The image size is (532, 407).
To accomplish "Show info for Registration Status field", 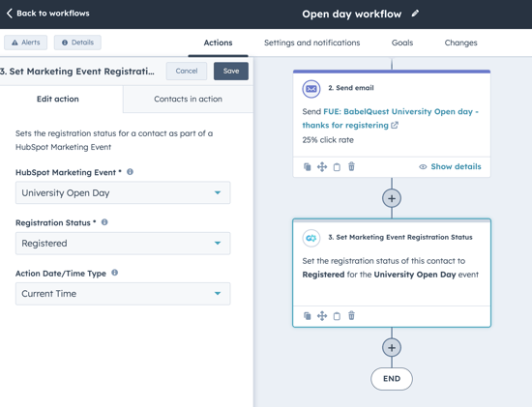I will coord(104,222).
